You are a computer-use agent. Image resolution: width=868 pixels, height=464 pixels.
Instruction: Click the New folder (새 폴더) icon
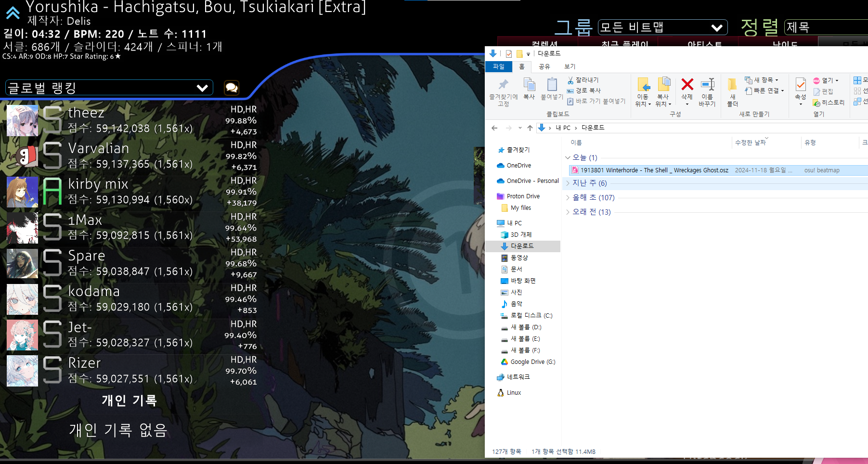click(732, 84)
